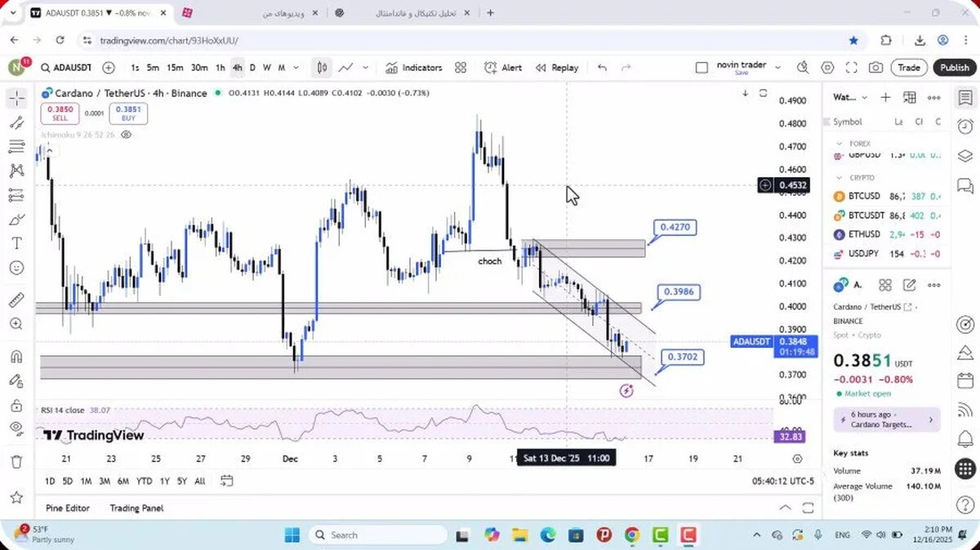Image resolution: width=980 pixels, height=550 pixels.
Task: Click the favorites star in the left toolbar
Action: [x=16, y=497]
